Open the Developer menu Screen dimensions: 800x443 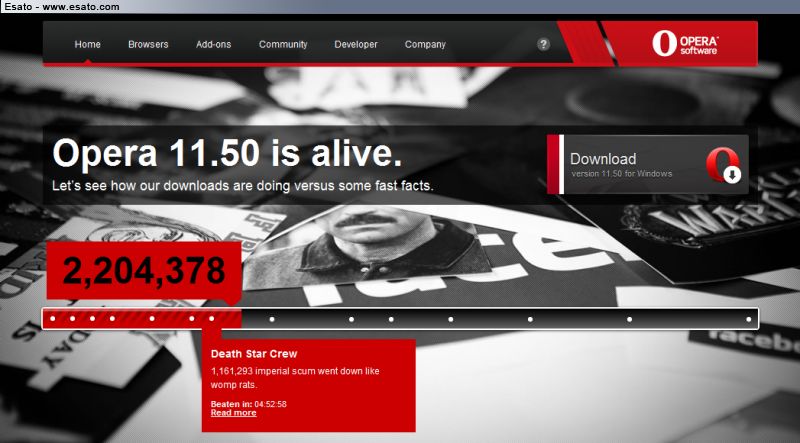[x=356, y=44]
